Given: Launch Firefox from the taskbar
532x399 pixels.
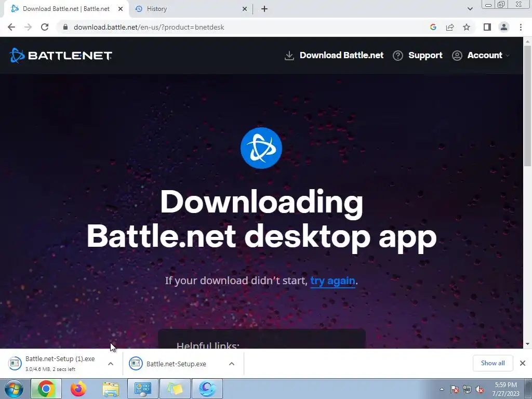Looking at the screenshot, I should (78, 389).
